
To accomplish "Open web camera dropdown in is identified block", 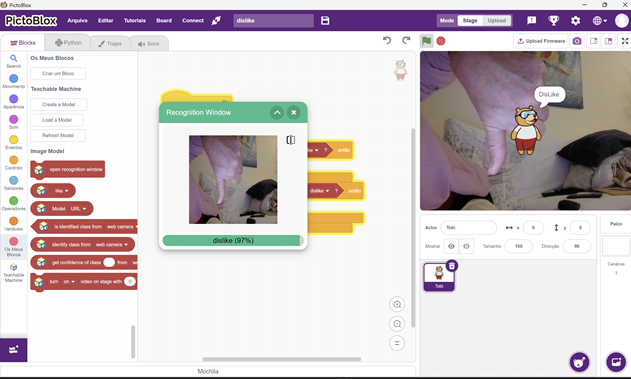I will (x=122, y=227).
